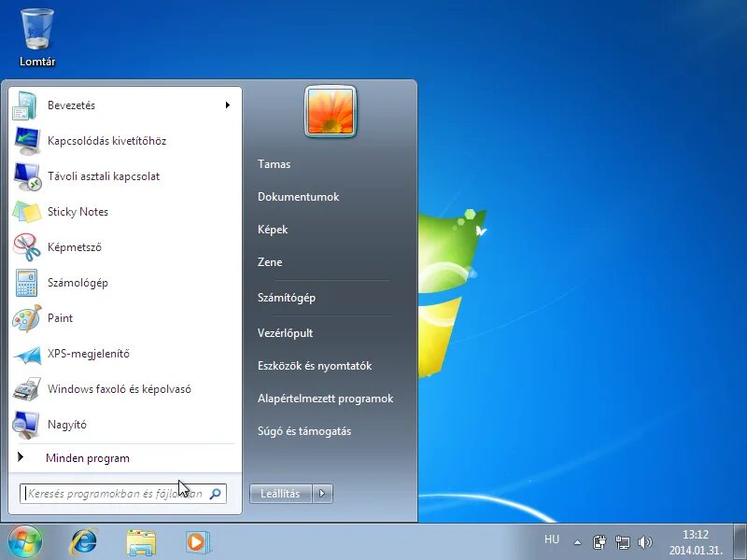Open Eszközök és nyomtatók

pyautogui.click(x=315, y=366)
